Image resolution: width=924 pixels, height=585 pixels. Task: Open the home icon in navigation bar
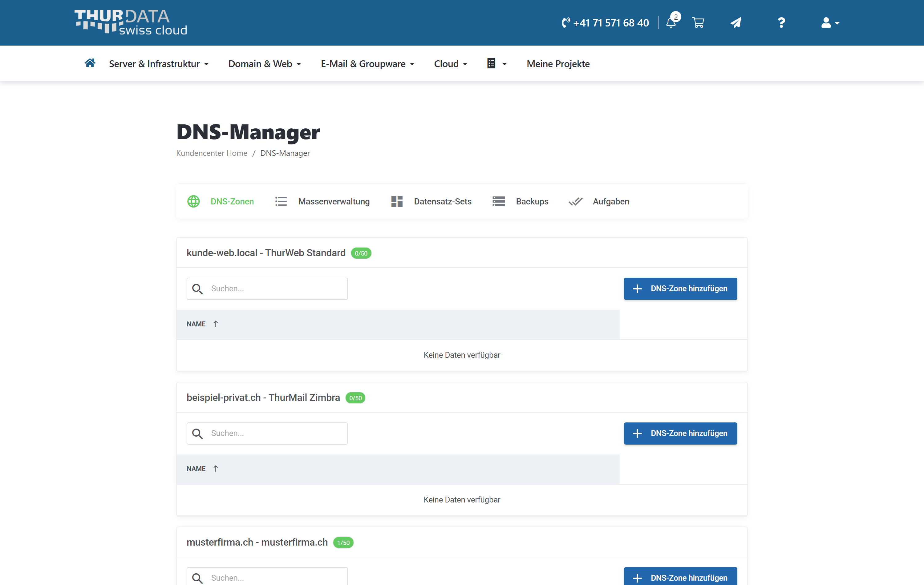90,63
